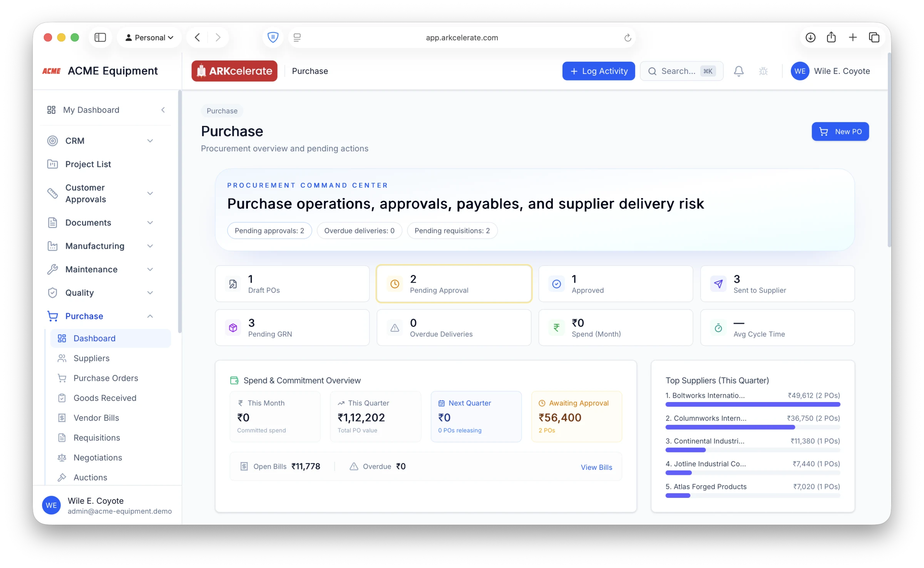Click the Draft POs document icon
Image resolution: width=924 pixels, height=568 pixels.
tap(233, 284)
